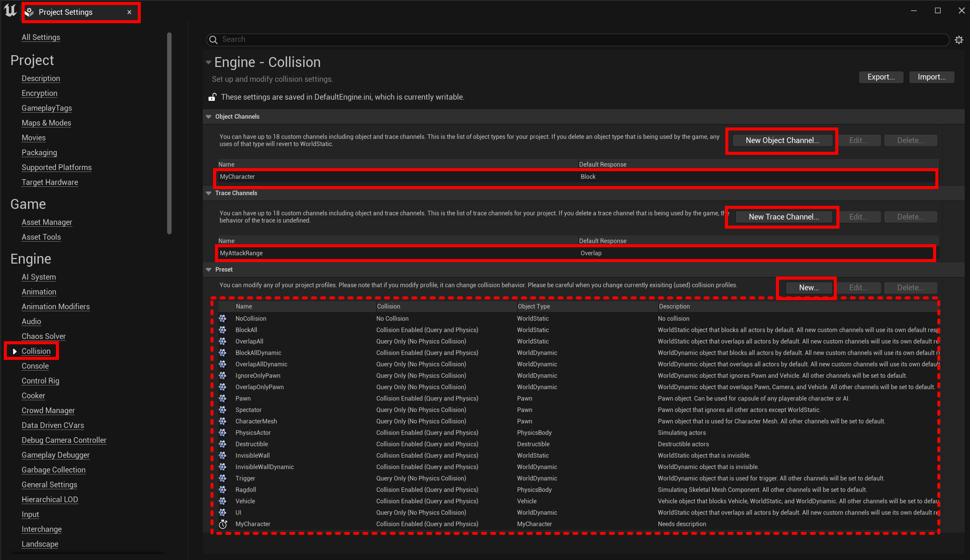The width and height of the screenshot is (970, 560).
Task: Open All Settings in the sidebar
Action: (41, 37)
